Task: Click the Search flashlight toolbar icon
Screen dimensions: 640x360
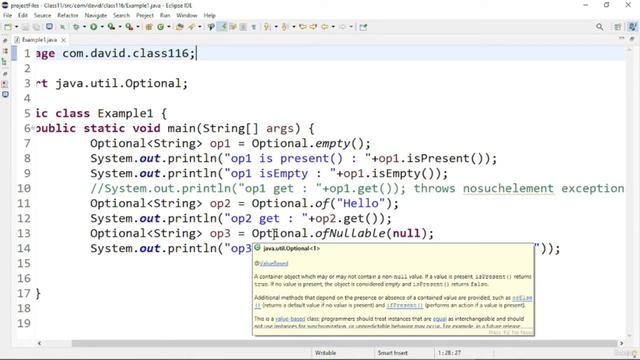Action: 211,27
